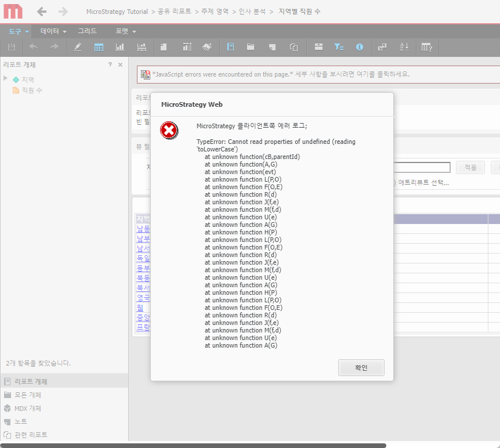500x448 pixels.
Task: Close the 리포트 개체 panel
Action: coord(120,65)
